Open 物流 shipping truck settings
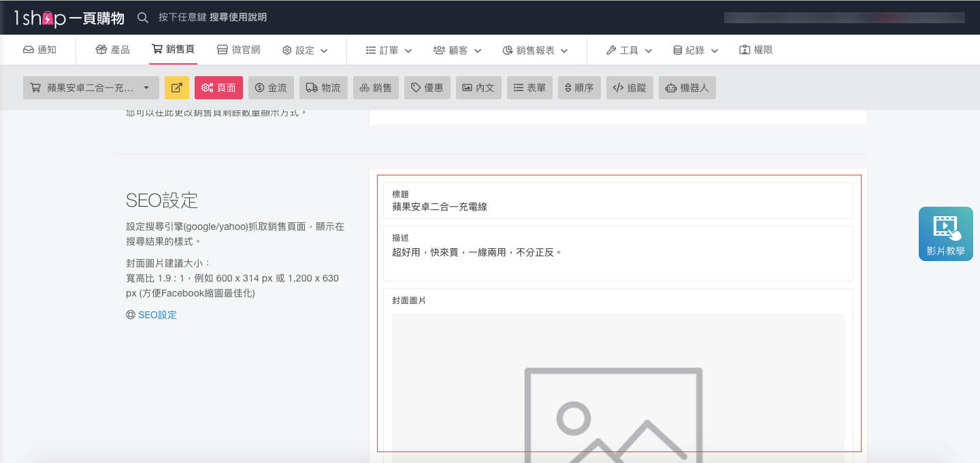Viewport: 980px width, 463px height. [x=324, y=88]
